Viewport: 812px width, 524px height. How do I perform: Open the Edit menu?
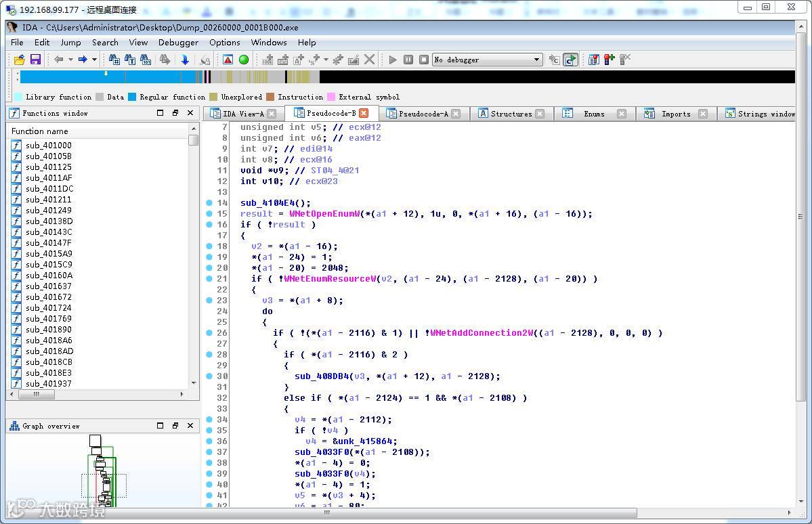42,43
